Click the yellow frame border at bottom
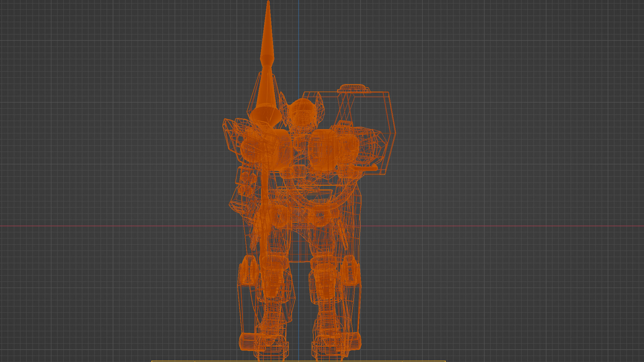644x362 pixels. pyautogui.click(x=201, y=361)
